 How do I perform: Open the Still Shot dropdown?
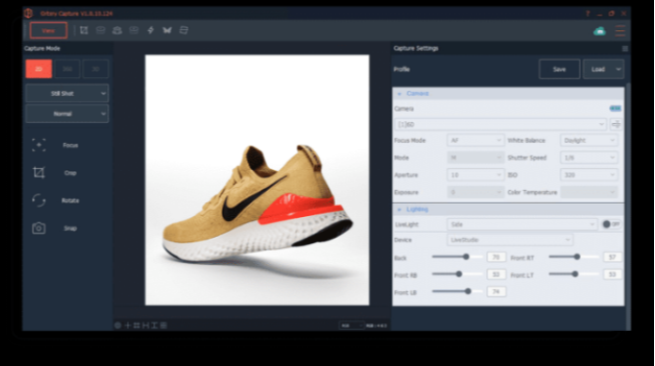[67, 94]
